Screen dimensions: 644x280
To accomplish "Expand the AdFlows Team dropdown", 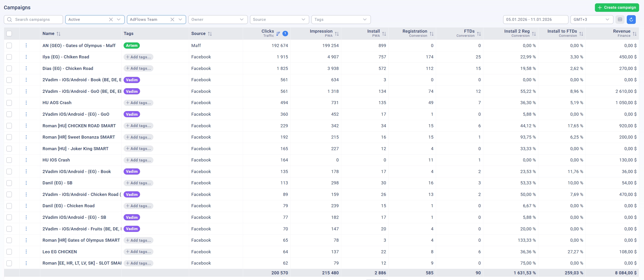I will [x=180, y=20].
